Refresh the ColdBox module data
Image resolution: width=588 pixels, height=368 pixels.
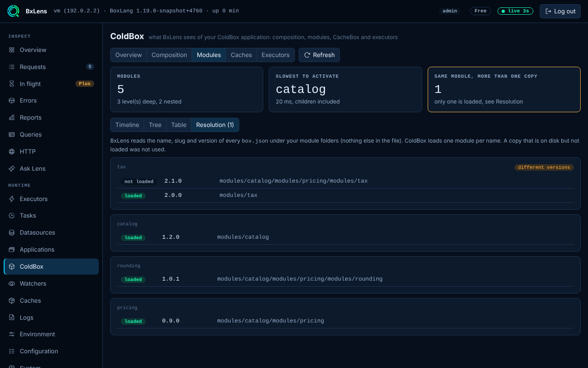(319, 55)
